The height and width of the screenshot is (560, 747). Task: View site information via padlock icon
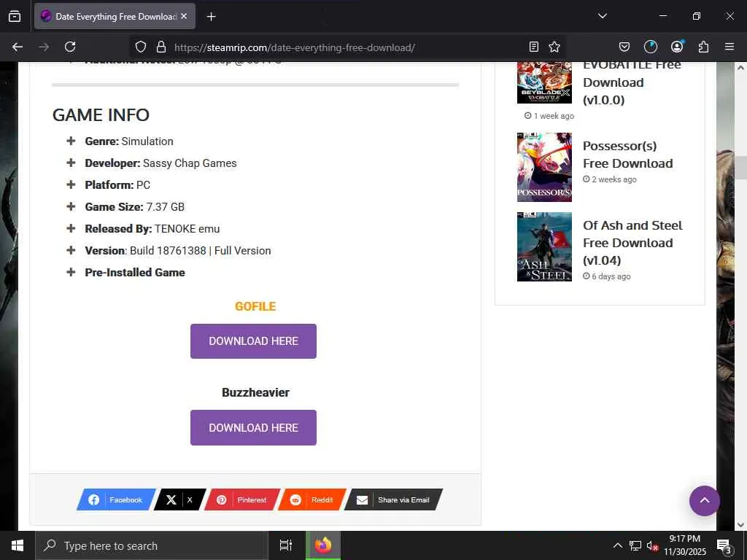[161, 47]
